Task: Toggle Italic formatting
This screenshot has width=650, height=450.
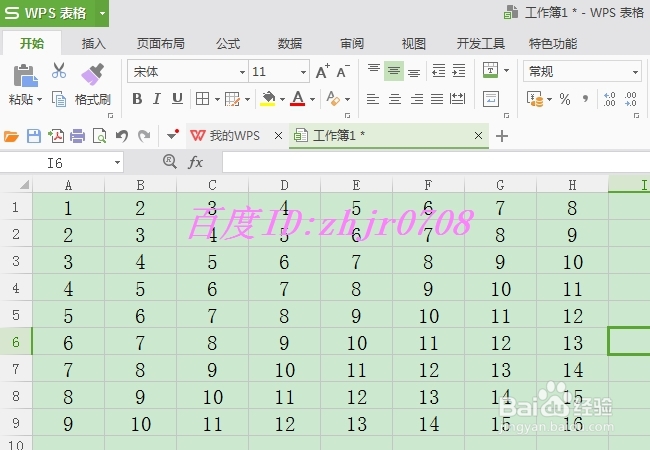Action: 157,99
